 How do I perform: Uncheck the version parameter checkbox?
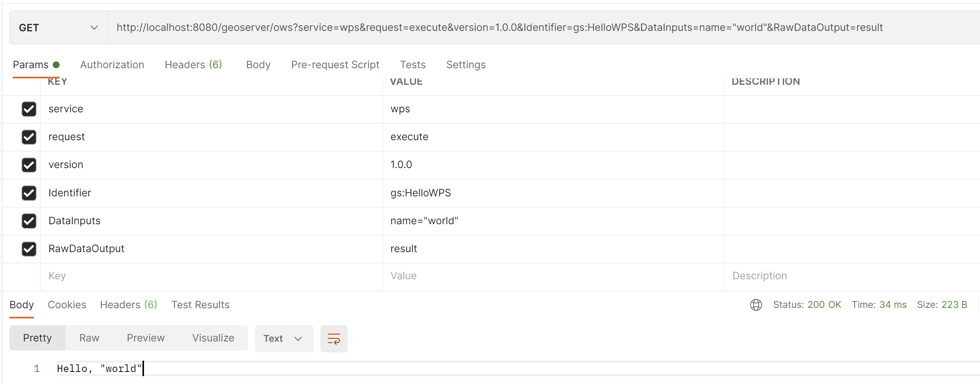(29, 165)
